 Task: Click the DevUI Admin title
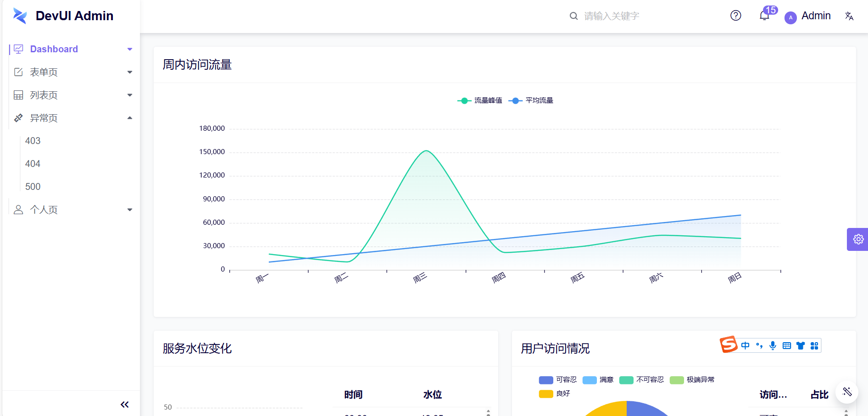pos(74,16)
